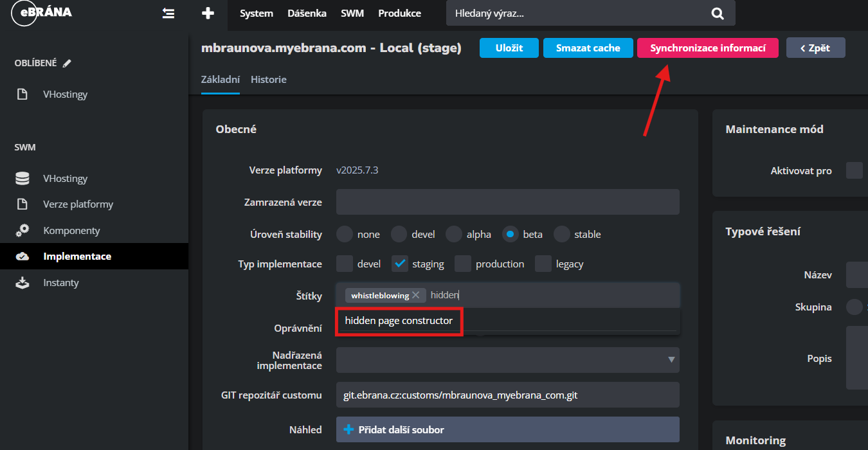Uncheck the staging implementation checkbox

(x=400, y=264)
